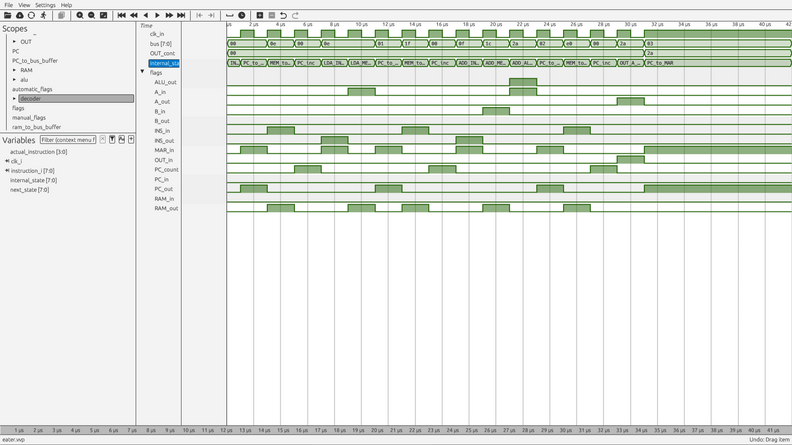
Task: Click the 20 µs tick on top time ruler
Action: [496, 24]
